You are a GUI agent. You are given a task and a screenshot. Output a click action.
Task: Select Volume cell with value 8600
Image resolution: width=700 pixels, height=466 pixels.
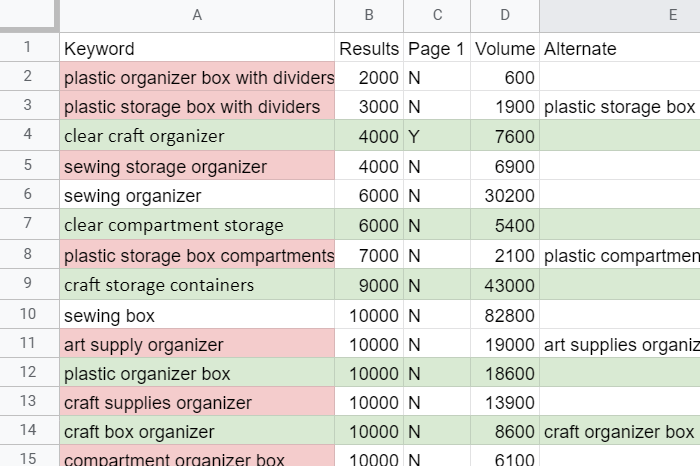pos(505,431)
